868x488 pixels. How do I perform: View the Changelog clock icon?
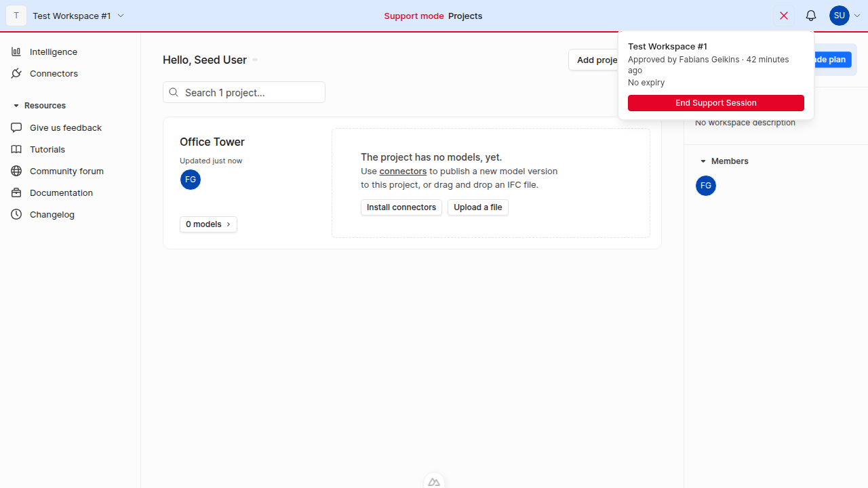tap(16, 214)
